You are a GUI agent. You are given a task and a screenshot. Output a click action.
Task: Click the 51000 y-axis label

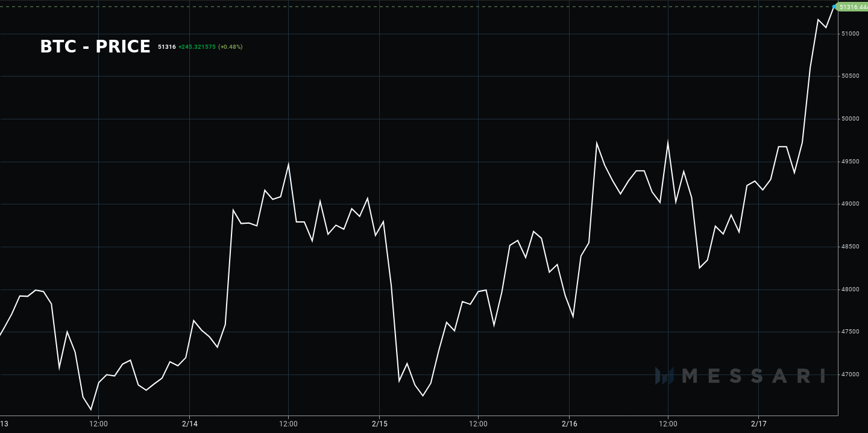pyautogui.click(x=851, y=33)
